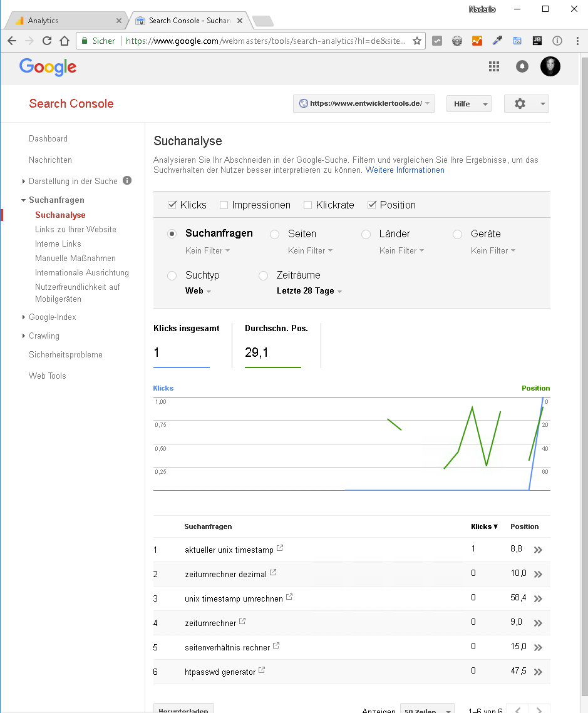Open Sicherheitsprobleme in the sidebar

pyautogui.click(x=66, y=355)
